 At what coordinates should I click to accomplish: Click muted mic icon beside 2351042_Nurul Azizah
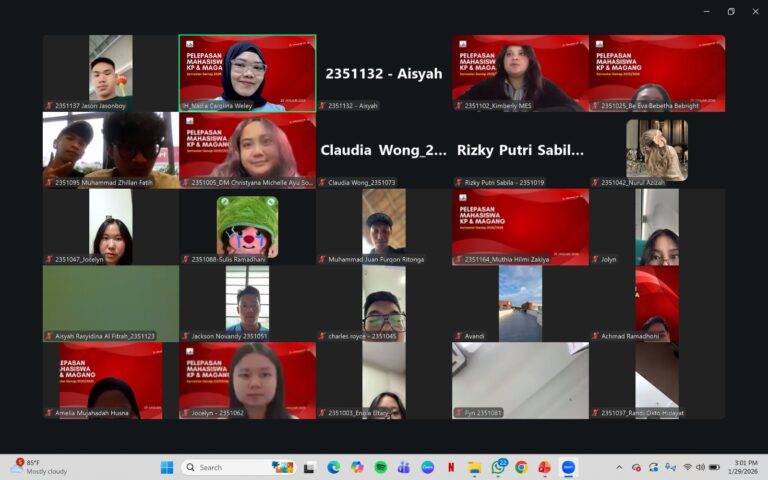[x=596, y=183]
